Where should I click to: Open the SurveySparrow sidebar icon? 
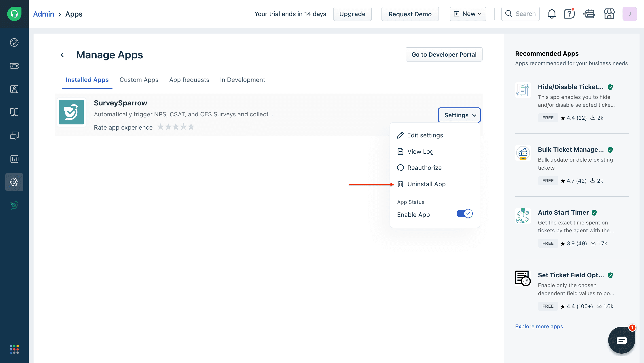click(14, 205)
